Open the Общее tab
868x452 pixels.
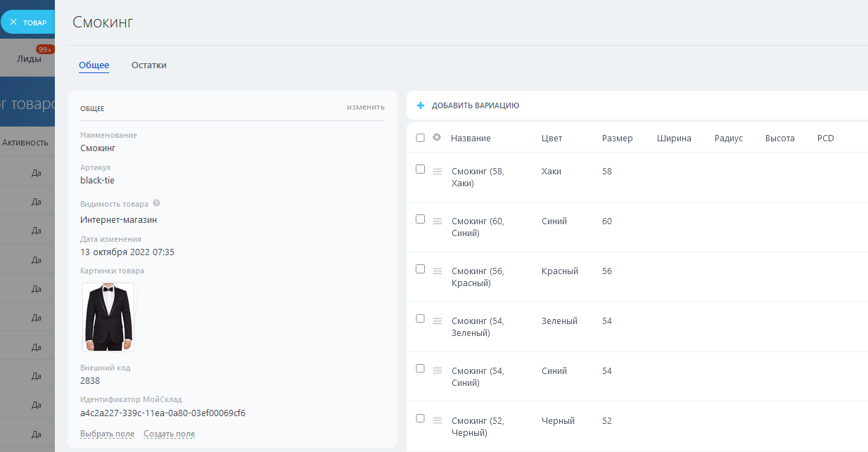(94, 65)
